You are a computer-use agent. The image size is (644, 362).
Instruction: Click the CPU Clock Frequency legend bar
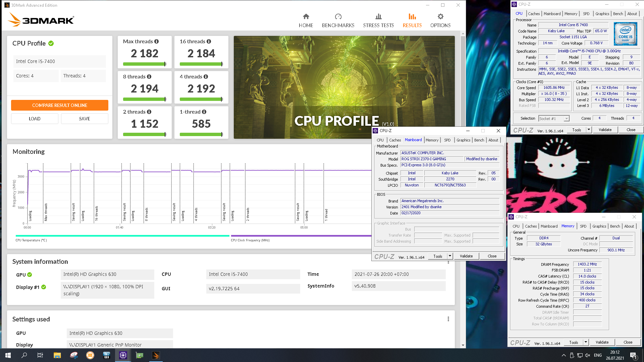(301, 236)
